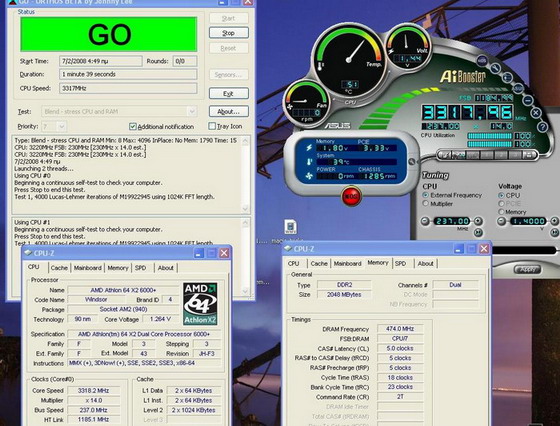Screen dimensions: 560x426
Task: Click down arrow of the ORTHOS CPU #0 log scrollbar
Action: pyautogui.click(x=245, y=208)
